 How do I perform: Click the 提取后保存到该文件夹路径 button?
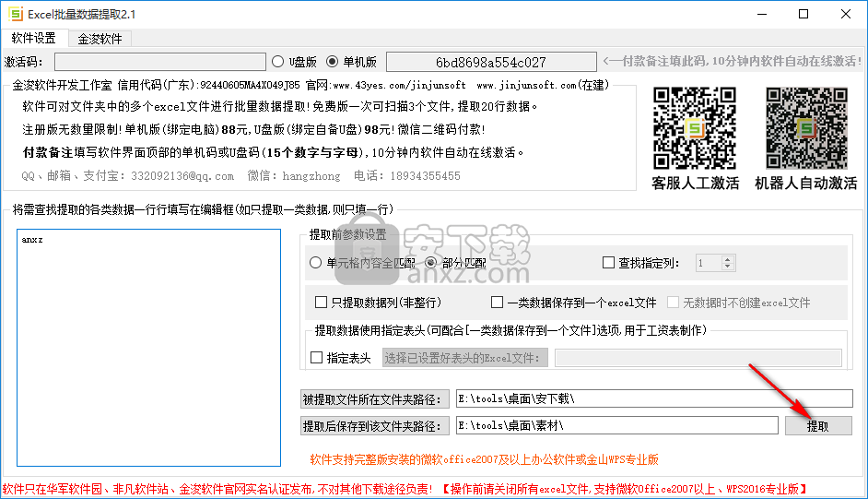point(374,426)
